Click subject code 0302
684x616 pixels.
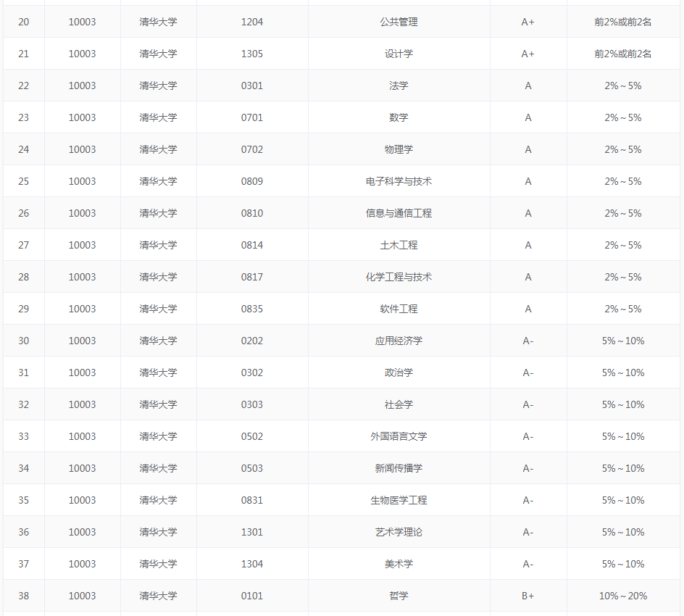point(252,372)
